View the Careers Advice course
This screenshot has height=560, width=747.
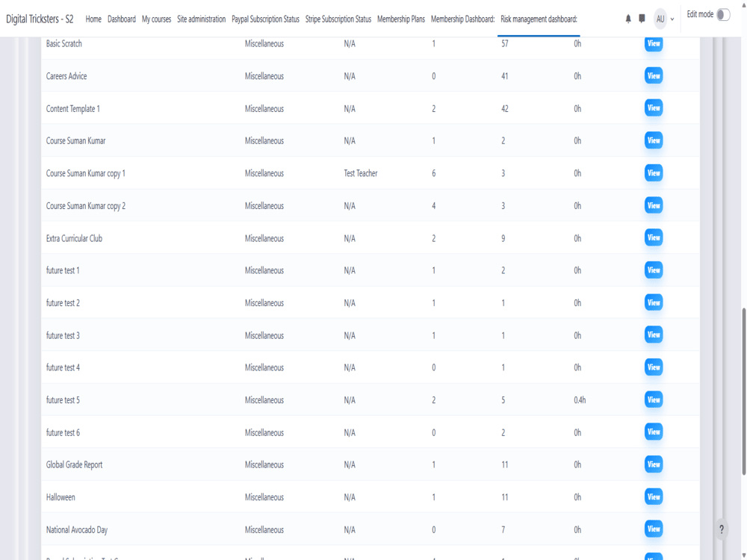pos(654,75)
